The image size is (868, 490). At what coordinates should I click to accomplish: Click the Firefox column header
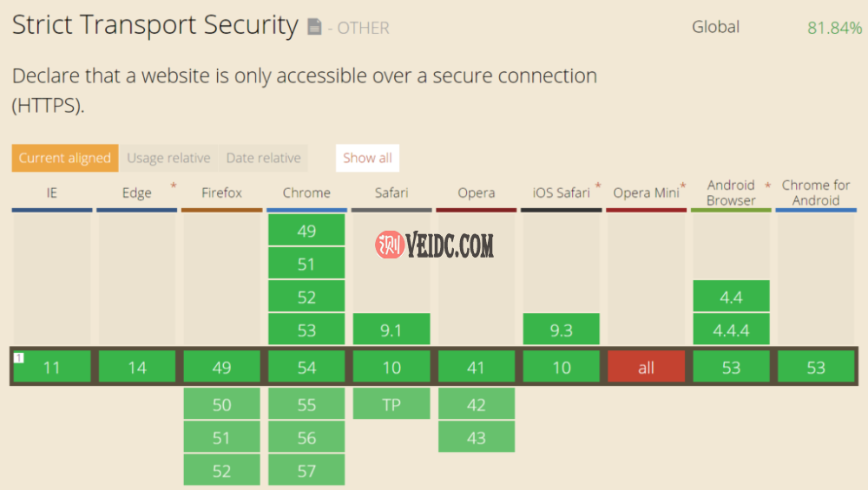click(x=221, y=193)
